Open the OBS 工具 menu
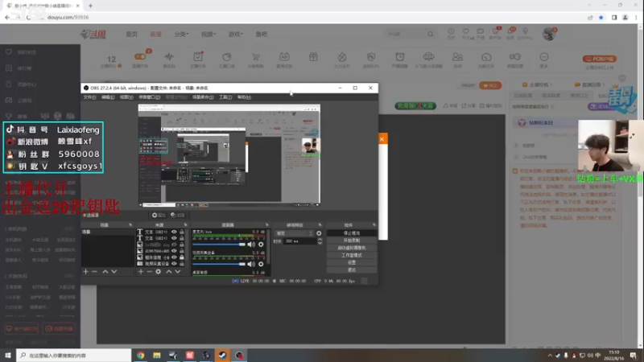The image size is (644, 362). click(225, 97)
